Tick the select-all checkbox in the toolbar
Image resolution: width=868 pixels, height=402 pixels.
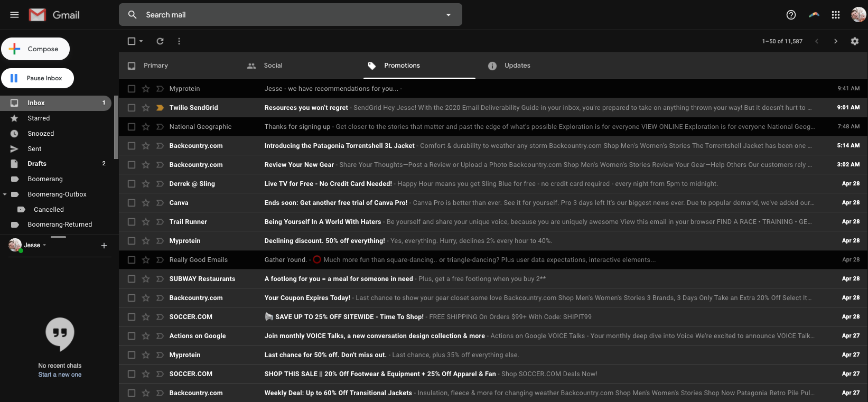point(132,41)
